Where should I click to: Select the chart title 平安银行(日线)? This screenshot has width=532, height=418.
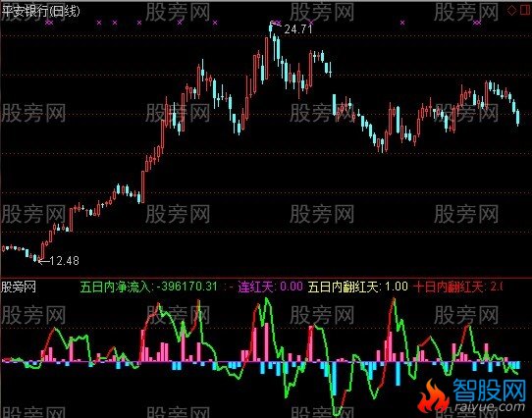pyautogui.click(x=41, y=11)
